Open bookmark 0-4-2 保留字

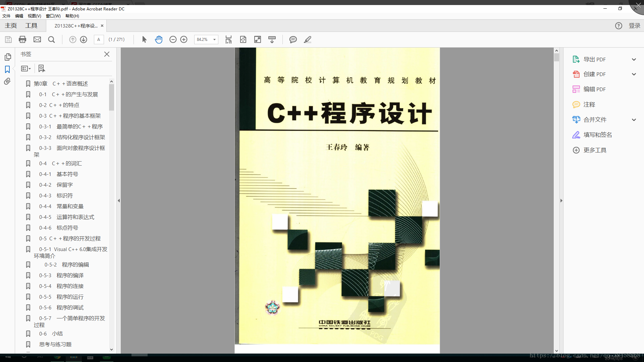click(x=56, y=185)
